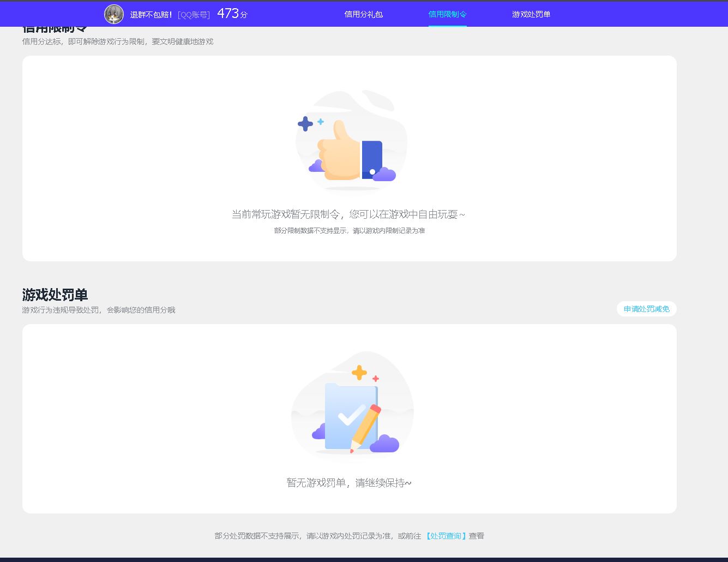
Task: Click the orange plus sparkle above the checklist
Action: point(359,373)
